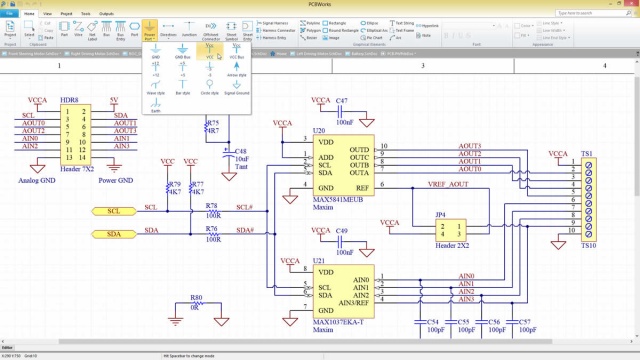
Task: Insert an Image element
Action: [331, 38]
